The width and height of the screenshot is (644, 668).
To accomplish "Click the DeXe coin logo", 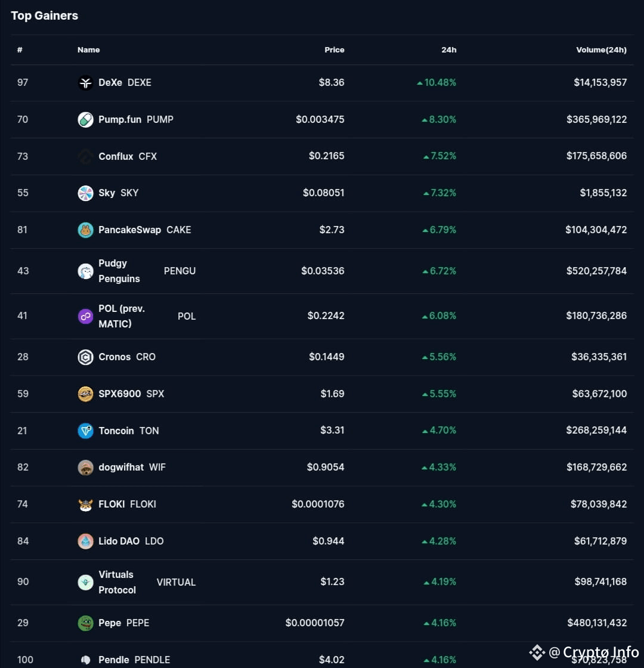I will coord(85,82).
